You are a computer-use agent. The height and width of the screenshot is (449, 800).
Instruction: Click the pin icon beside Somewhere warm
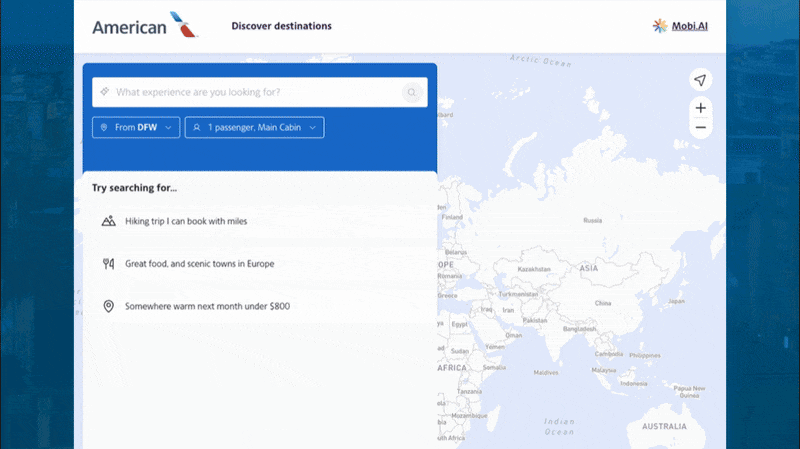(x=109, y=306)
